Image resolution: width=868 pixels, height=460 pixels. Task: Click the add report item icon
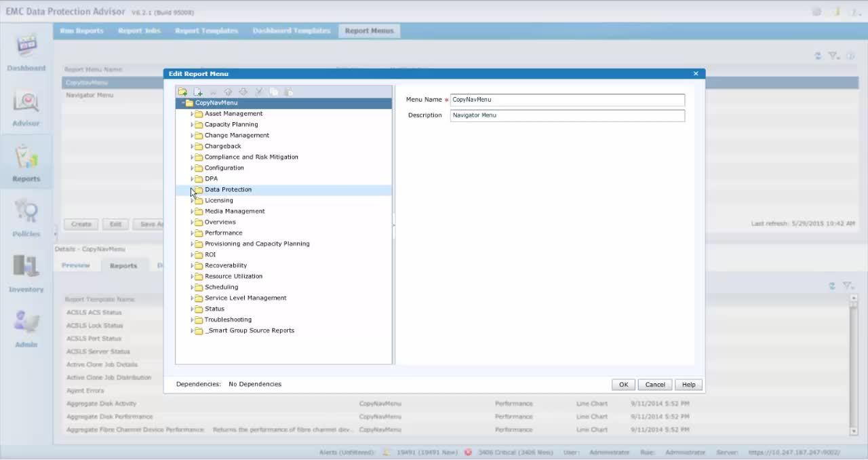(x=198, y=92)
